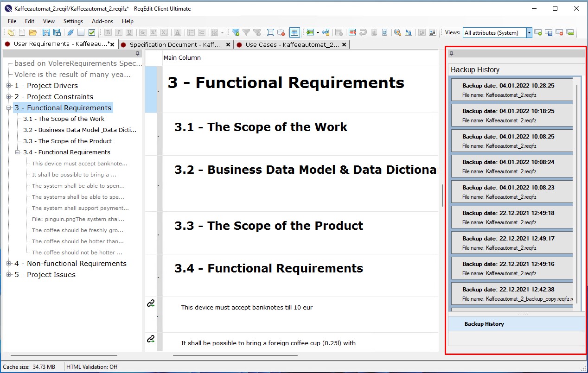Click the green insert column icon
Image resolution: width=588 pixels, height=373 pixels.
click(310, 32)
